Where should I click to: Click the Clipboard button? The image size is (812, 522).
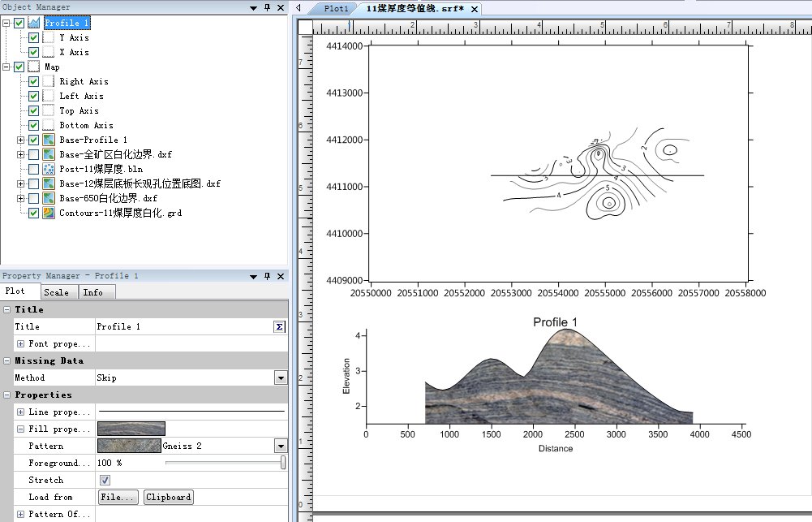click(x=168, y=497)
